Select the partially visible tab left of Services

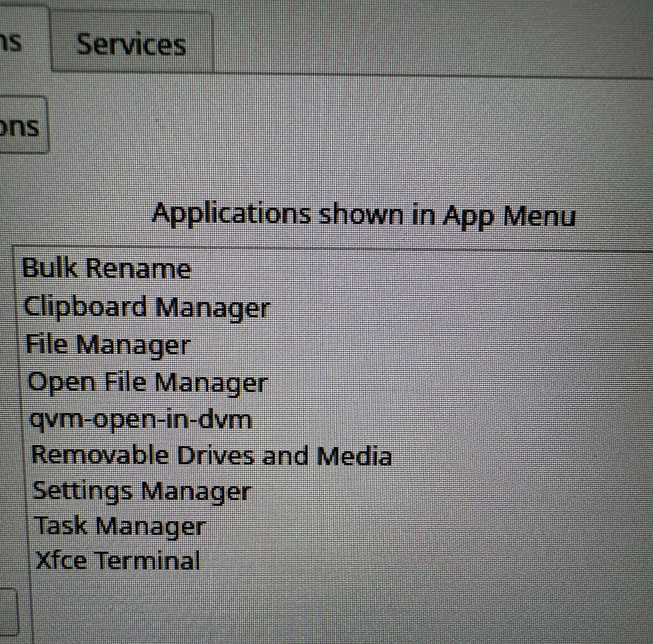[x=23, y=38]
